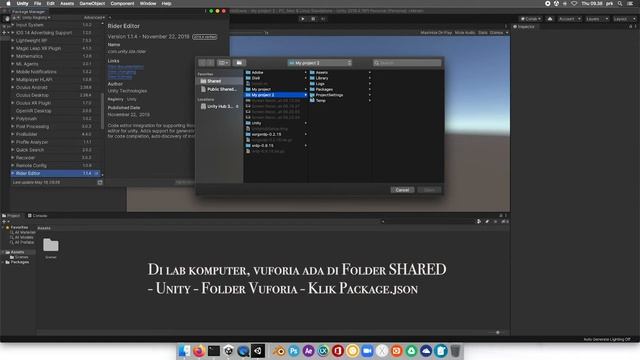The image size is (640, 360).
Task: Click Cancel in the file dialog
Action: 402,190
